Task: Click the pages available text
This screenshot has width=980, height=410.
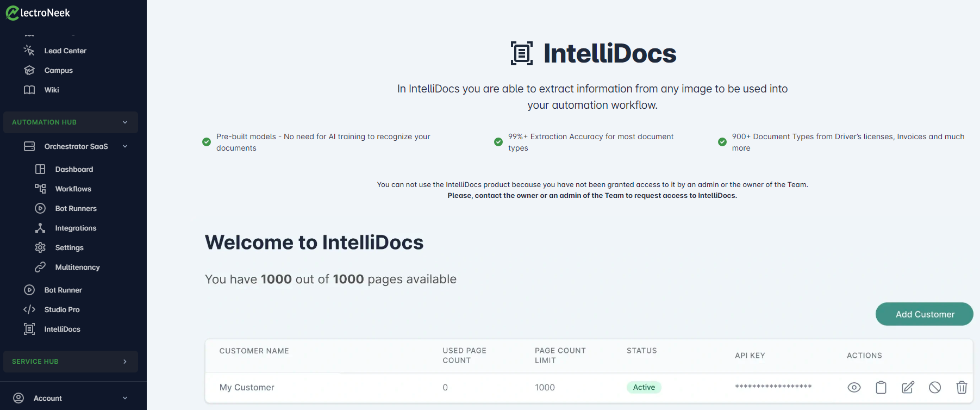Action: coord(331,279)
